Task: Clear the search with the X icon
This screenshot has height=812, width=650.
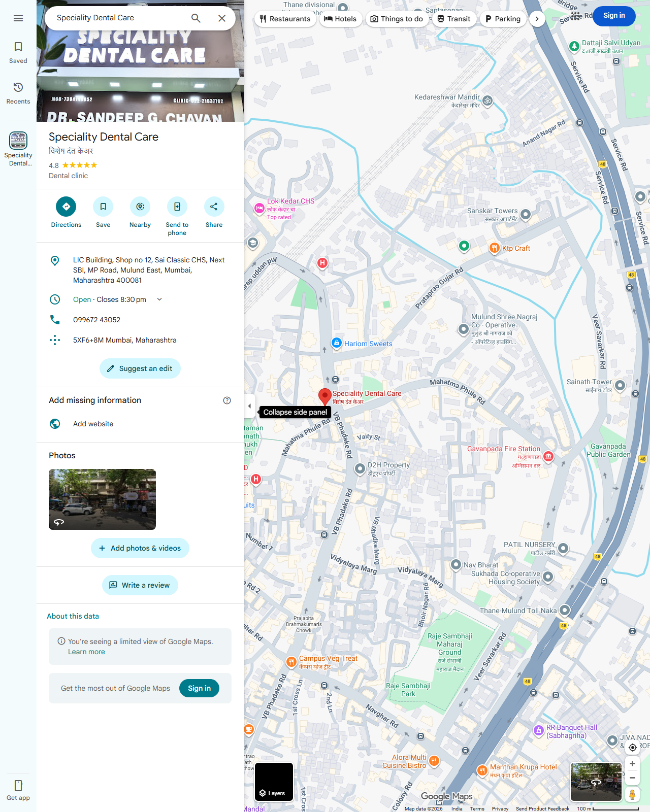Action: point(222,18)
